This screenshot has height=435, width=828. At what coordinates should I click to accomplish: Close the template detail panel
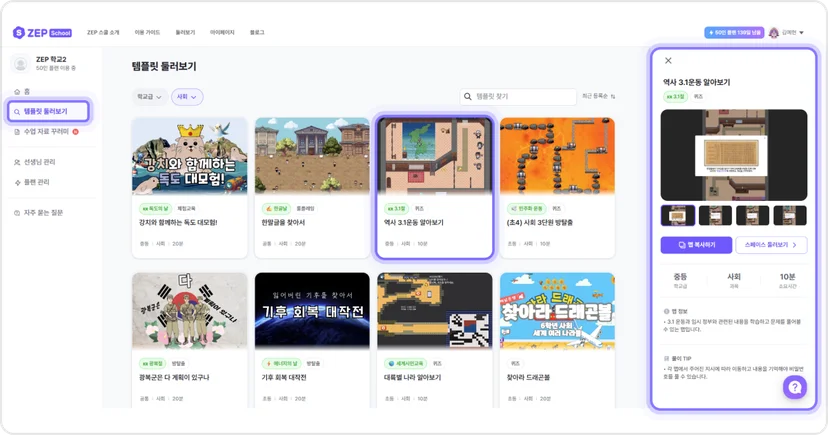[x=668, y=61]
